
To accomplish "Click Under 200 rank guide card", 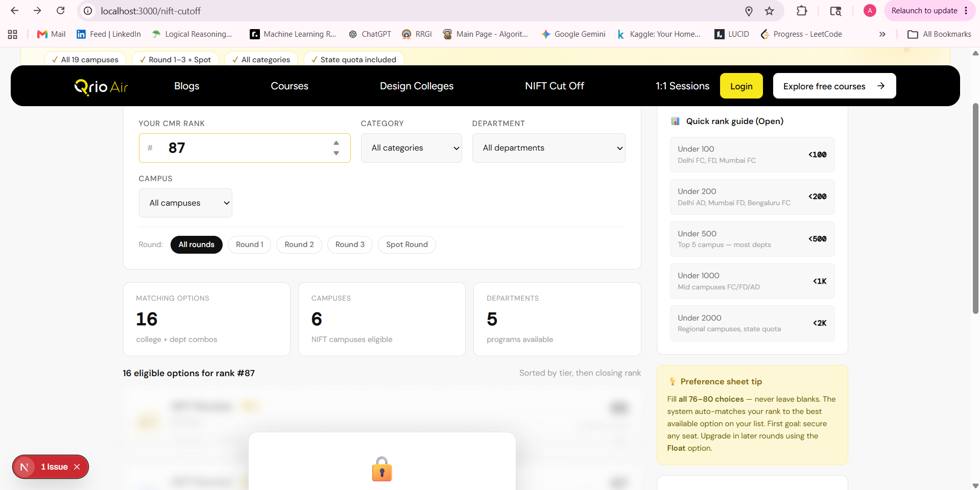I will click(x=752, y=197).
